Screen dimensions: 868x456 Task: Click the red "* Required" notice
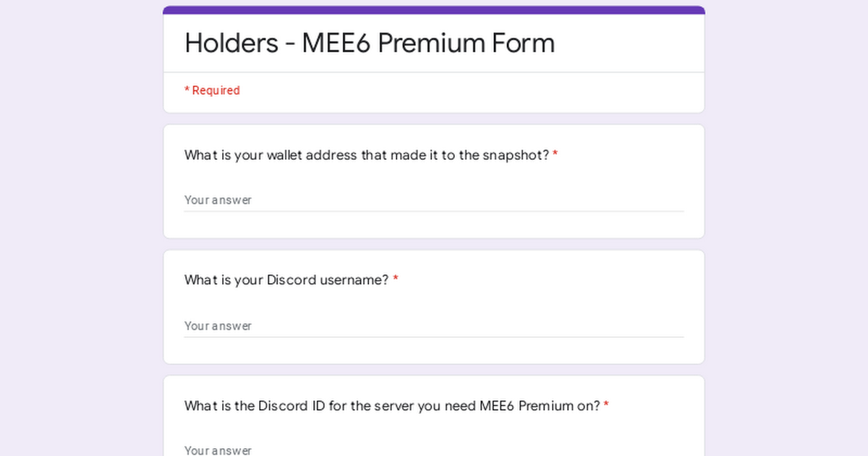pyautogui.click(x=212, y=90)
